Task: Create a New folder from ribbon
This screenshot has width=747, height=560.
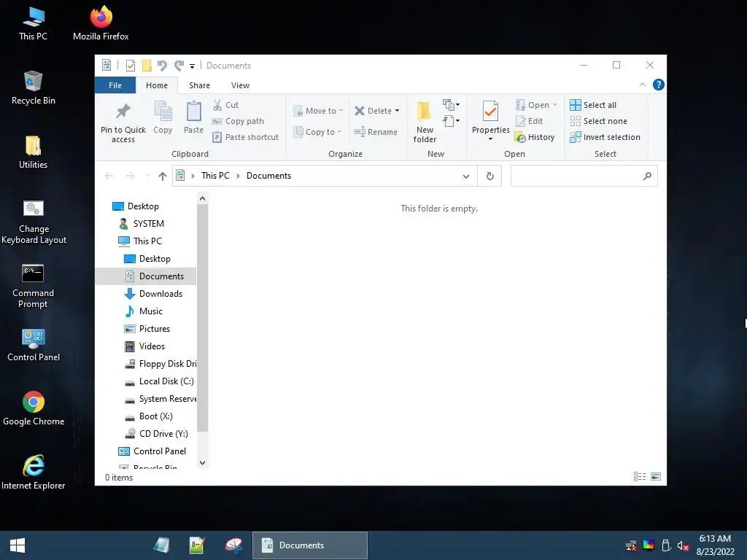Action: 425,122
